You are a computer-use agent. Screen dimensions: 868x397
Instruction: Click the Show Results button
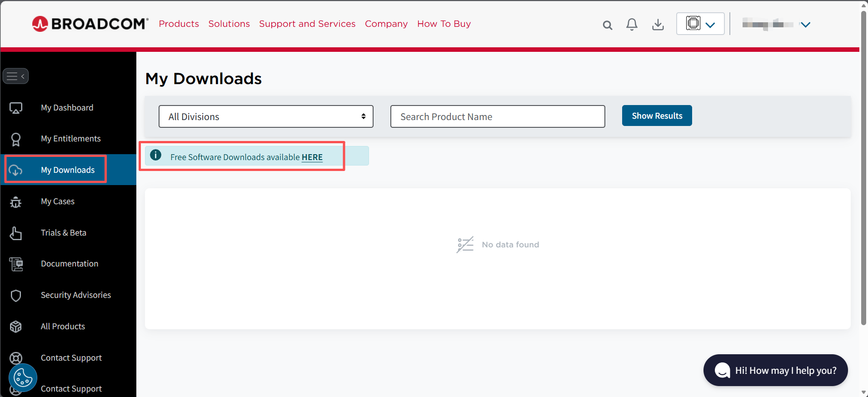(x=657, y=116)
